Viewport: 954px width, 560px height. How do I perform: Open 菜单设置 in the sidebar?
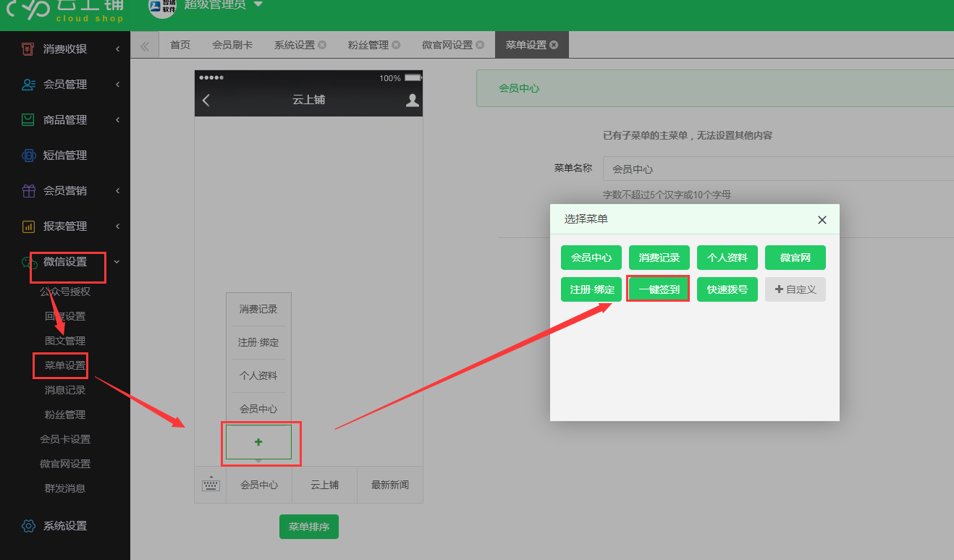tap(65, 365)
